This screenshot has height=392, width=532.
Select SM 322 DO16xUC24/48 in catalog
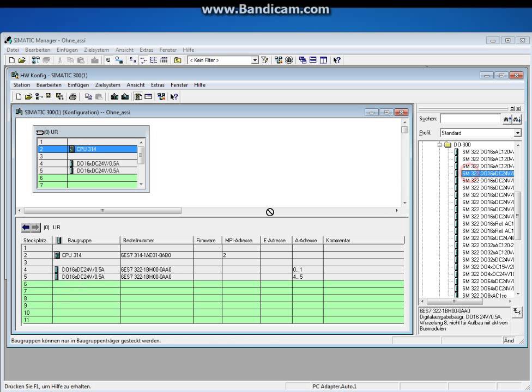[x=487, y=238]
